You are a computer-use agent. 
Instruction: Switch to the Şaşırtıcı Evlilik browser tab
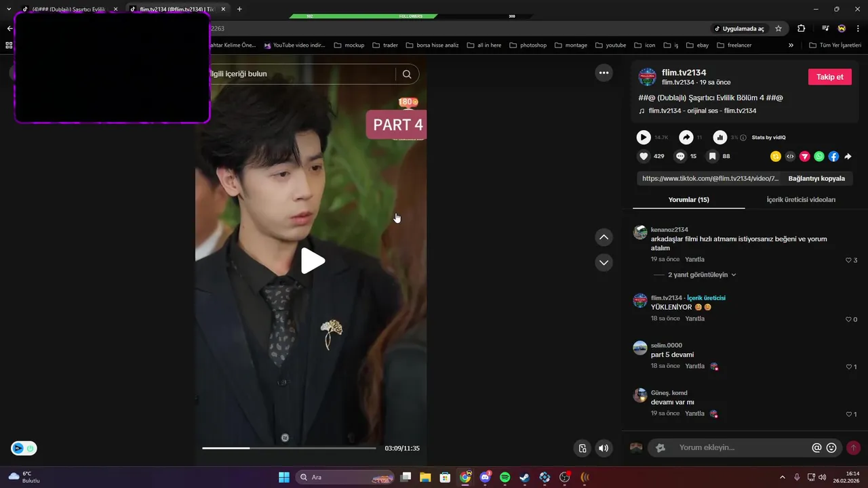click(x=68, y=9)
